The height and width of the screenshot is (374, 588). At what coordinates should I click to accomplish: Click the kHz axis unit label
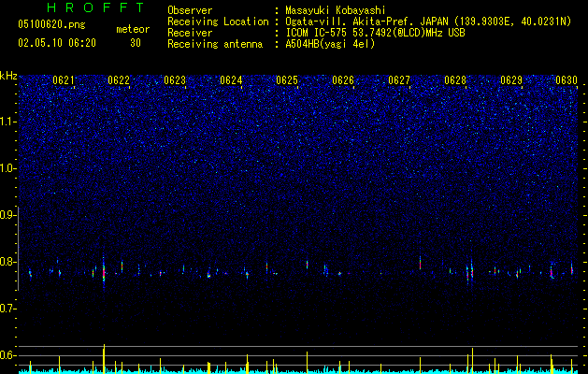(x=8, y=76)
